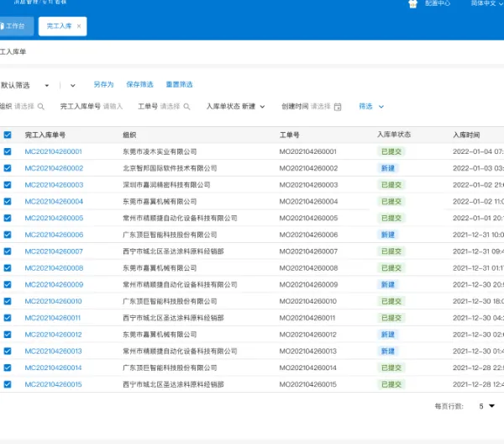
Task: Click the 重置筛选 link
Action: tap(180, 85)
